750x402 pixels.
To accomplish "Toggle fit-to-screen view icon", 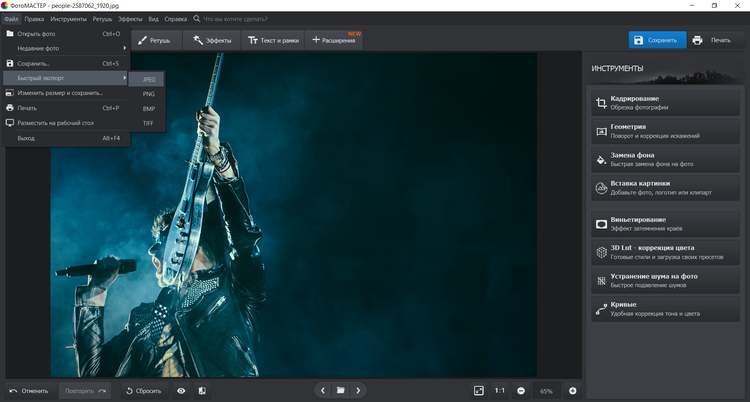I will click(479, 390).
